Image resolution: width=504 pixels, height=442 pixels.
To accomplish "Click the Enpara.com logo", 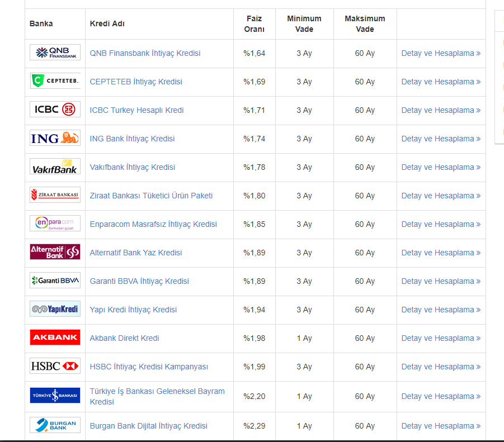I will (55, 223).
